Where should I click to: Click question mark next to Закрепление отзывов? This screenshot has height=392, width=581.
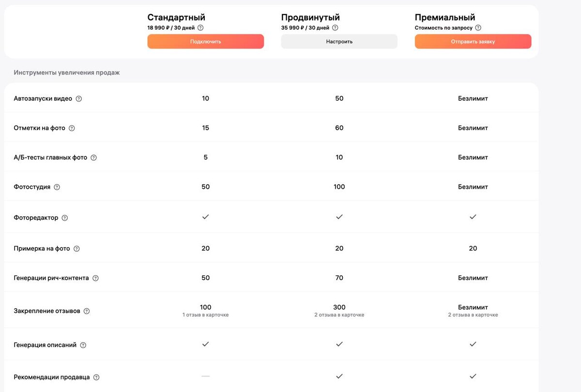click(87, 311)
